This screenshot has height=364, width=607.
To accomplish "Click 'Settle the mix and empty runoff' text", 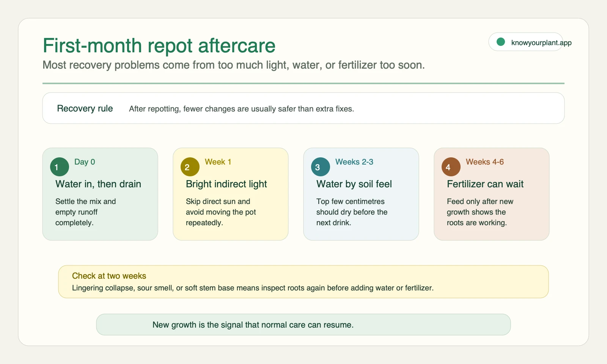I will [86, 212].
